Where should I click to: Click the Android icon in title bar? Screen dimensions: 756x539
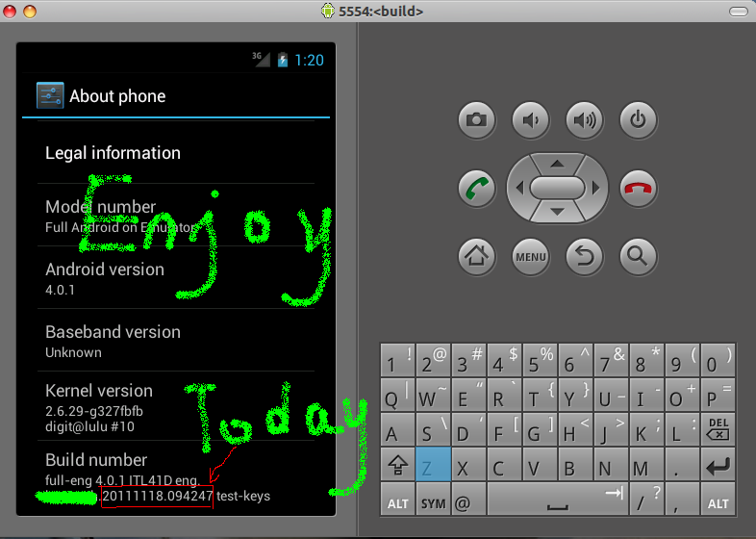(328, 11)
